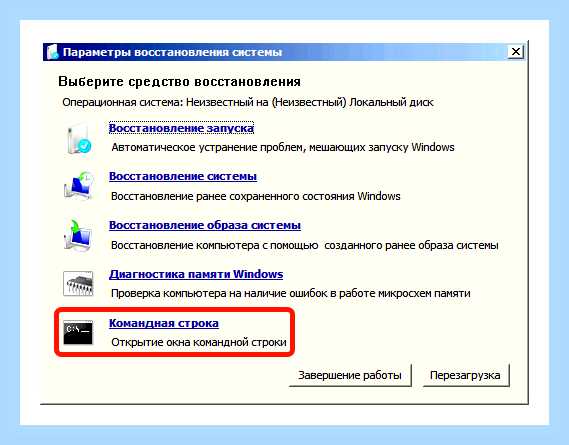The width and height of the screenshot is (569, 445).
Task: Click the Завершение работы button
Action: point(350,375)
